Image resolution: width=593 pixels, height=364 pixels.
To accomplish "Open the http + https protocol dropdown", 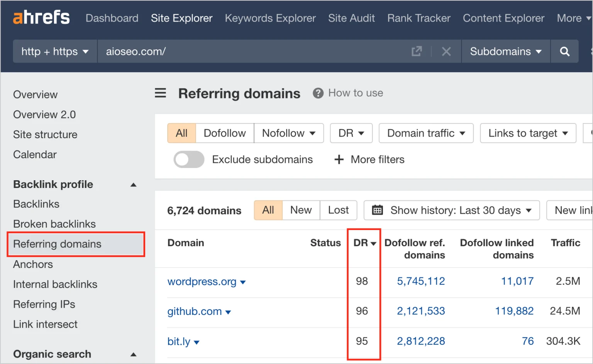I will tap(54, 51).
